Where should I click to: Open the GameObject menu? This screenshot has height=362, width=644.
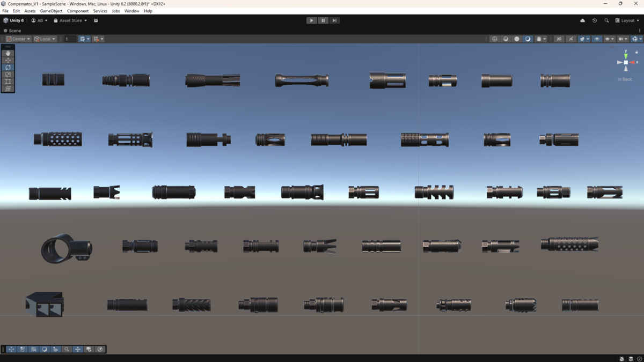click(51, 11)
